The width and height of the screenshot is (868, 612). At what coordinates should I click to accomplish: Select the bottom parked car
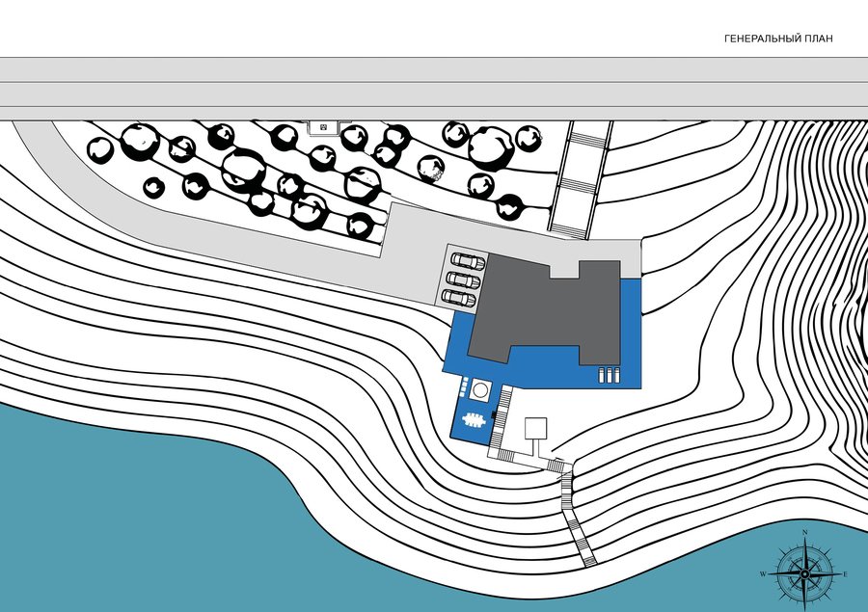[459, 299]
